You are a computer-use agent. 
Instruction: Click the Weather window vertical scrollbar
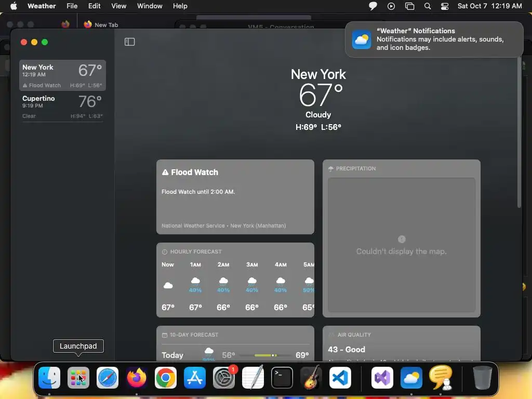pos(519,132)
